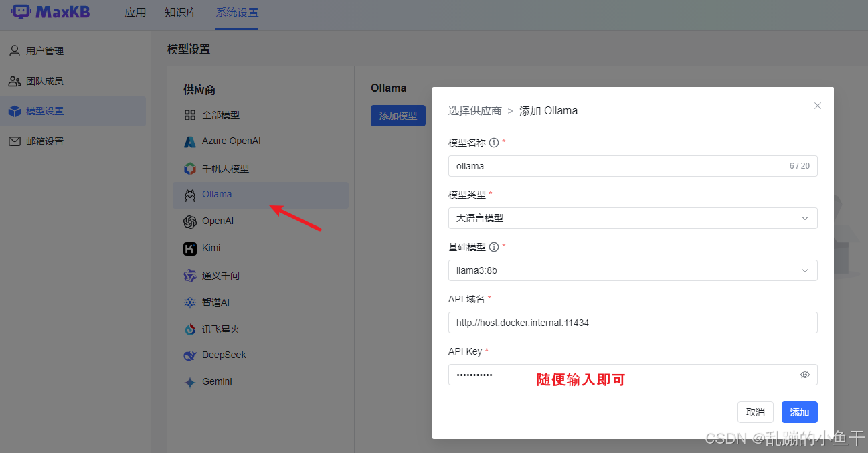Open the 模型类型 dropdown
868x453 pixels.
[x=632, y=218]
